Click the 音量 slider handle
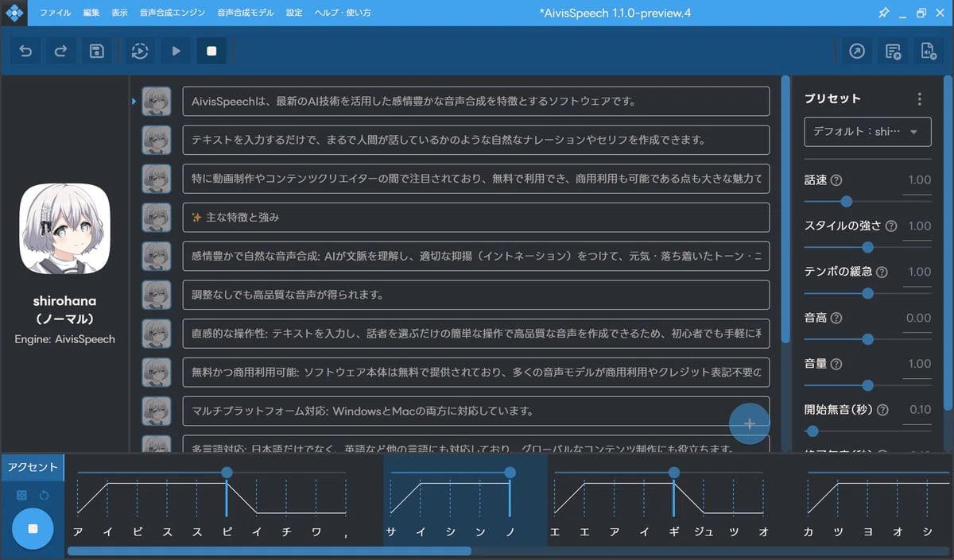 tap(867, 385)
